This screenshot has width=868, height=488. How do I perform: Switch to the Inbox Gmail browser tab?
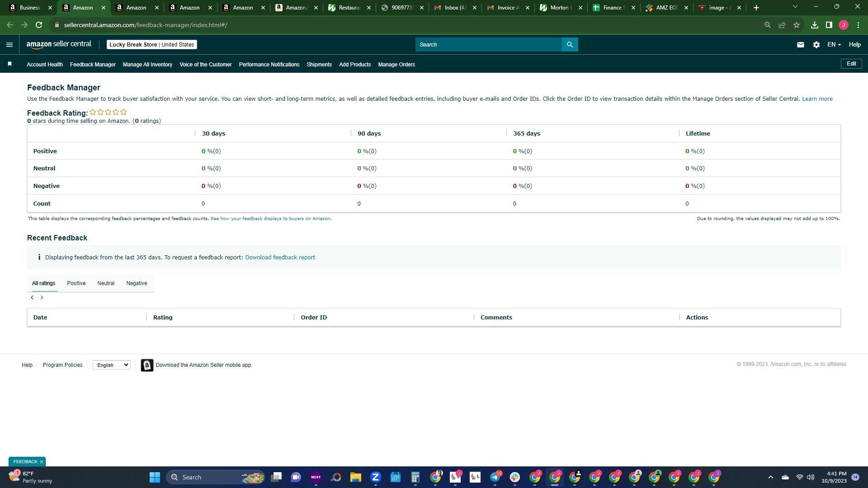tap(455, 8)
